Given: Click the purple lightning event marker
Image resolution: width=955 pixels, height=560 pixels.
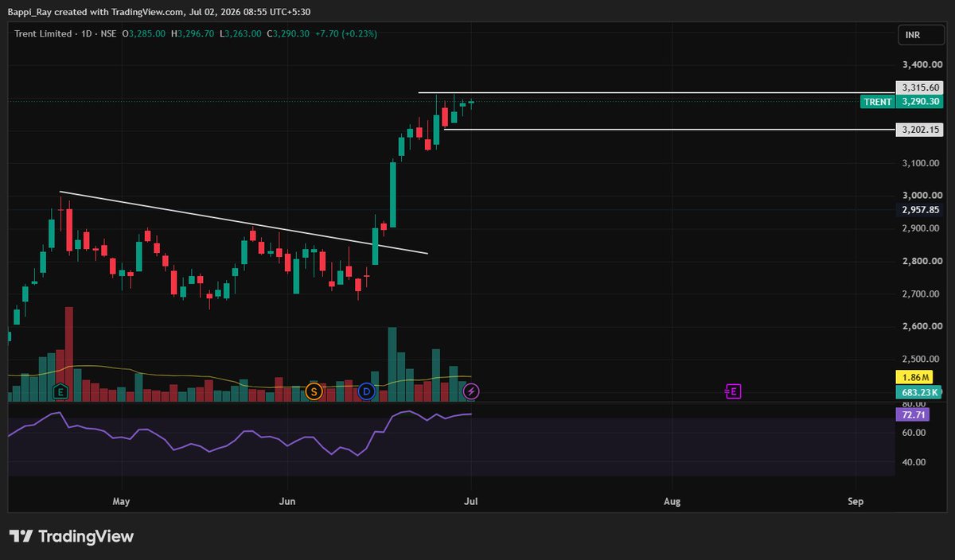Looking at the screenshot, I should pos(471,391).
